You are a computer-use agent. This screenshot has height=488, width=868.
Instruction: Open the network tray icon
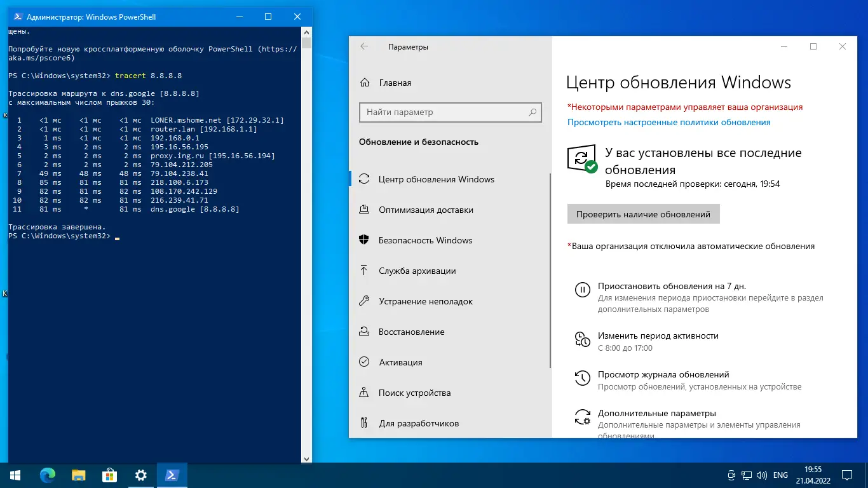coord(746,475)
